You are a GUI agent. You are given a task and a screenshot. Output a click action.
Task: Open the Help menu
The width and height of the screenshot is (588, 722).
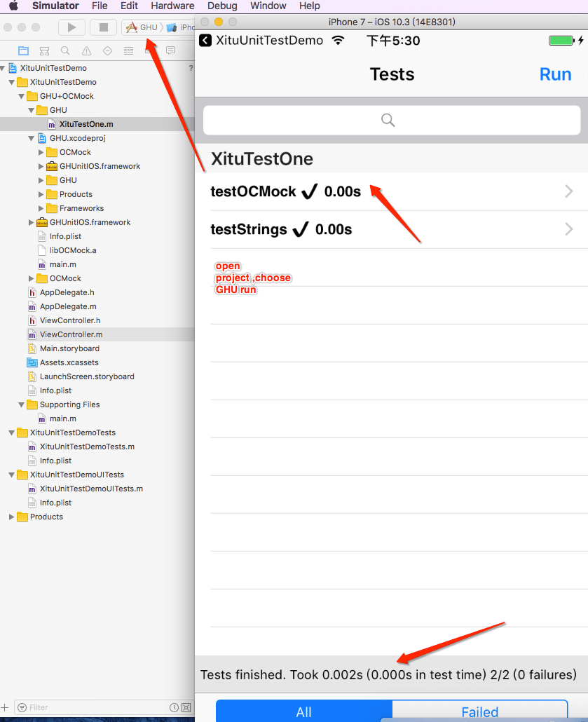pos(310,6)
